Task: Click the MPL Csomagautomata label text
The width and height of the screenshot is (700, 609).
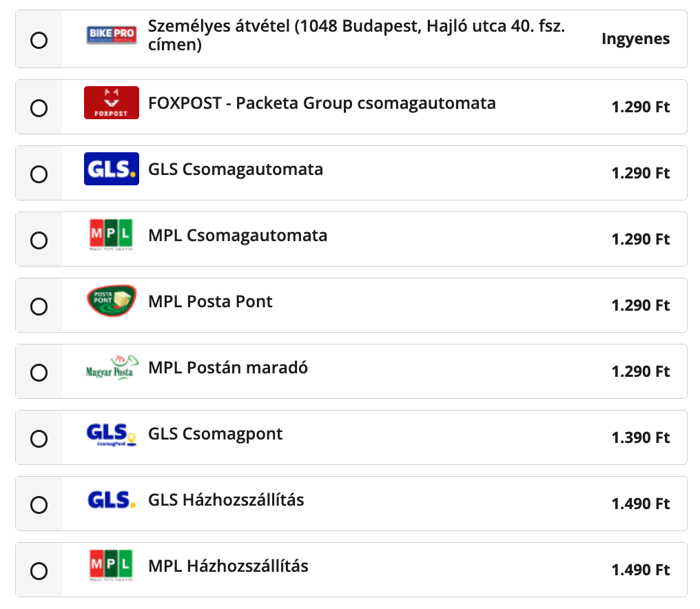Action: click(238, 236)
